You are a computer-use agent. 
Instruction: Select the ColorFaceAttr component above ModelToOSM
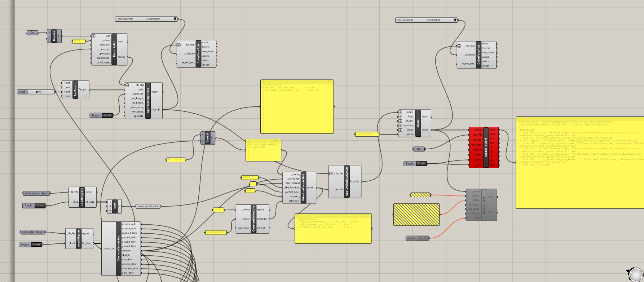point(477,55)
